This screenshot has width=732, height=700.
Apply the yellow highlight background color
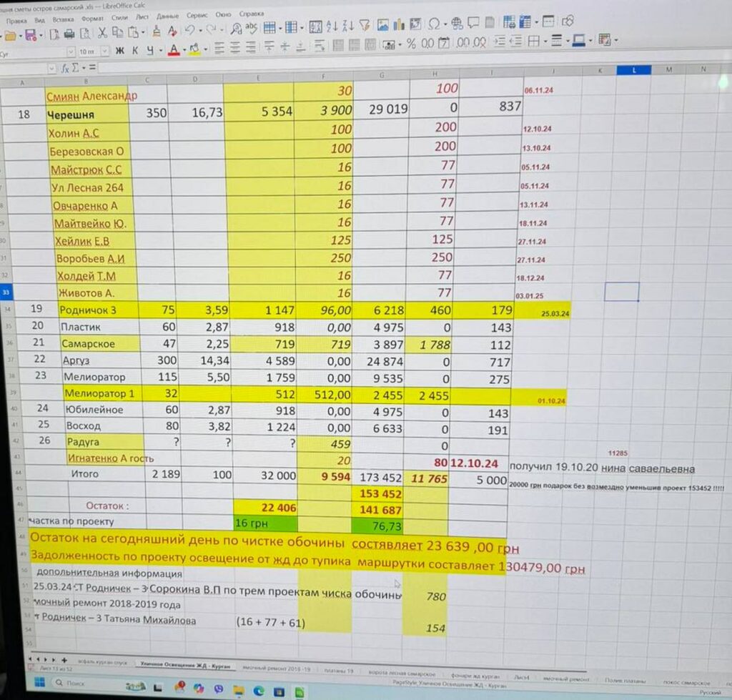point(193,50)
